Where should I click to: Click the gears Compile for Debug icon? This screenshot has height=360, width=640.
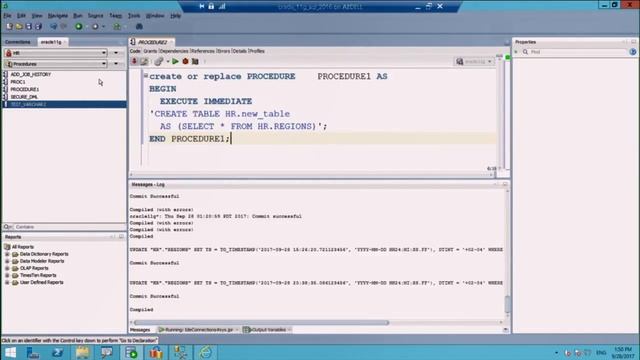point(159,62)
